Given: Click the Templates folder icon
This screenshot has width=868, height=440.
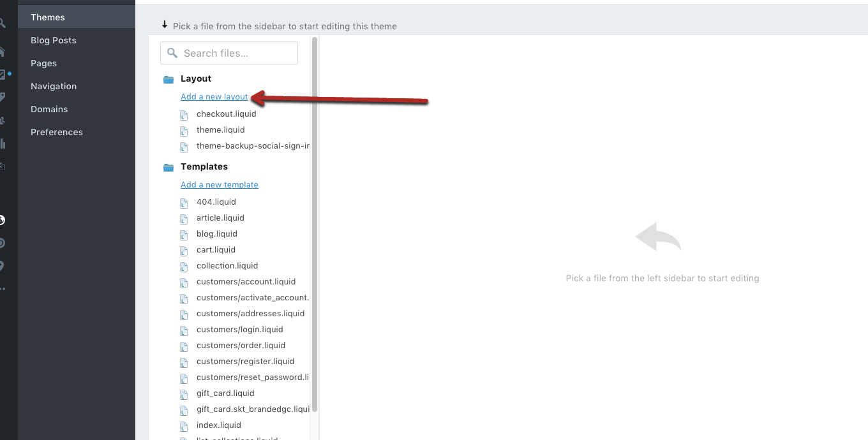Looking at the screenshot, I should (x=168, y=166).
